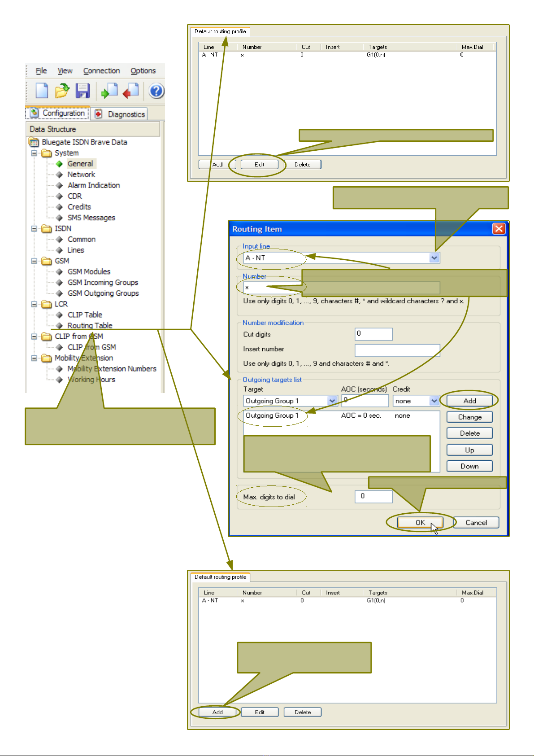
Task: Switch to the Diagnostics tab
Action: coord(120,114)
